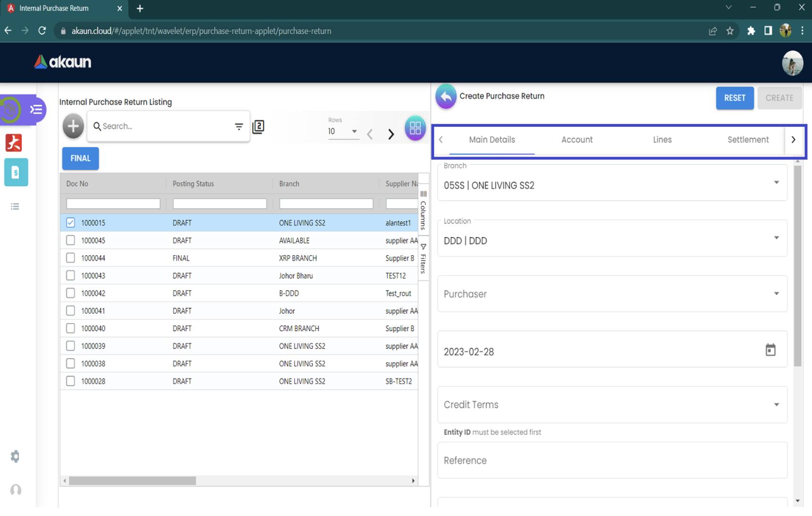Go to the next page of the listing
The width and height of the screenshot is (812, 516).
tap(391, 134)
